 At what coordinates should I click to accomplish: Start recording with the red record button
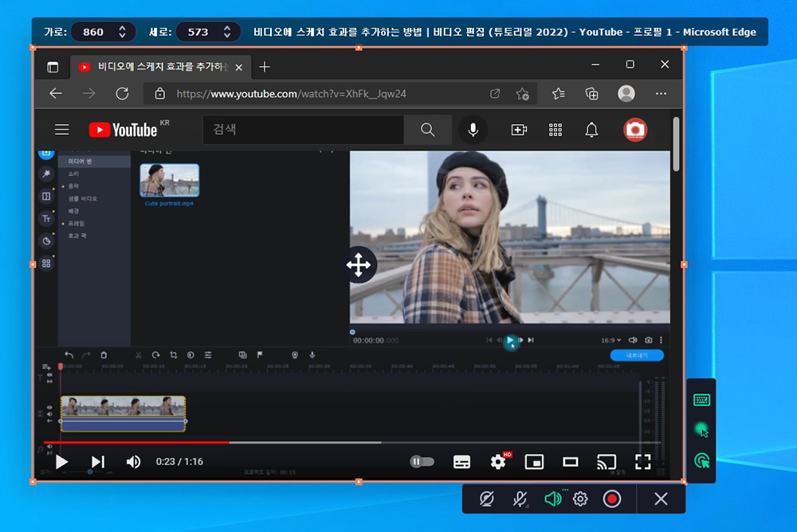click(x=612, y=499)
